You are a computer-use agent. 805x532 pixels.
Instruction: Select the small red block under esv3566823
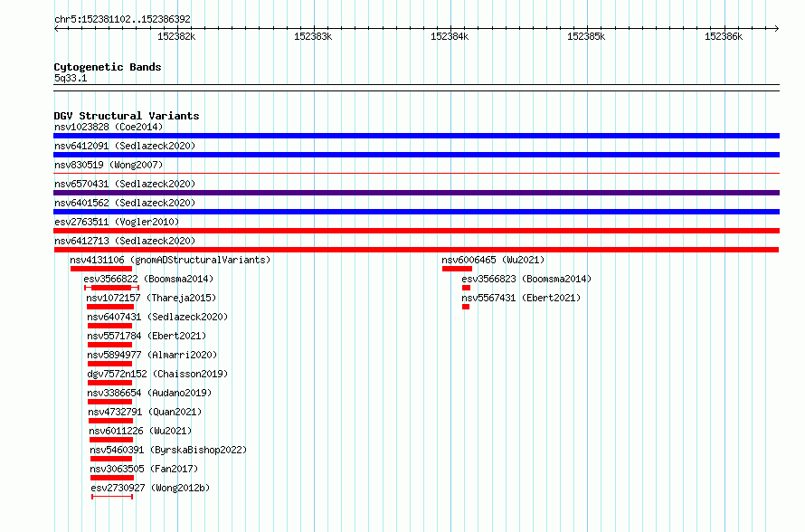click(x=466, y=288)
